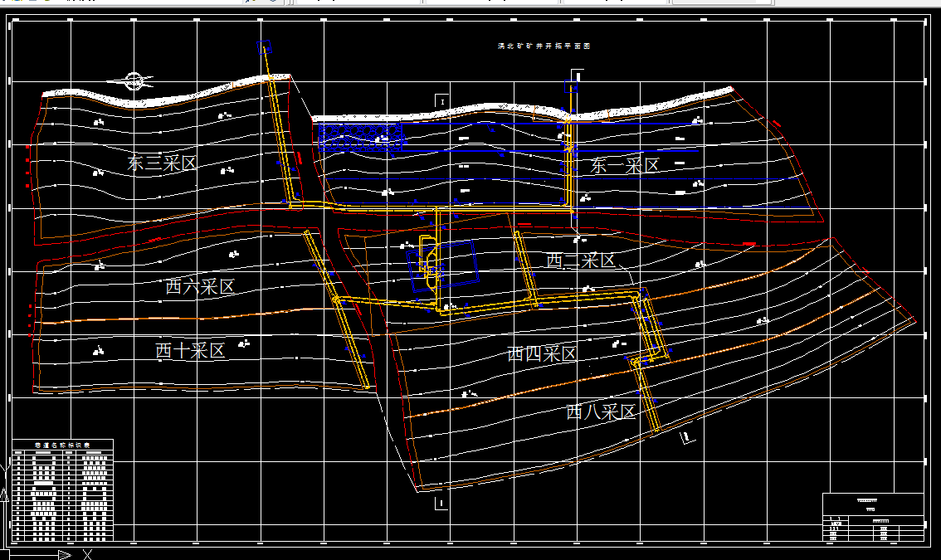Select the blue shaft symbol above 东三采区 roadway
This screenshot has height=560, width=941.
click(264, 46)
